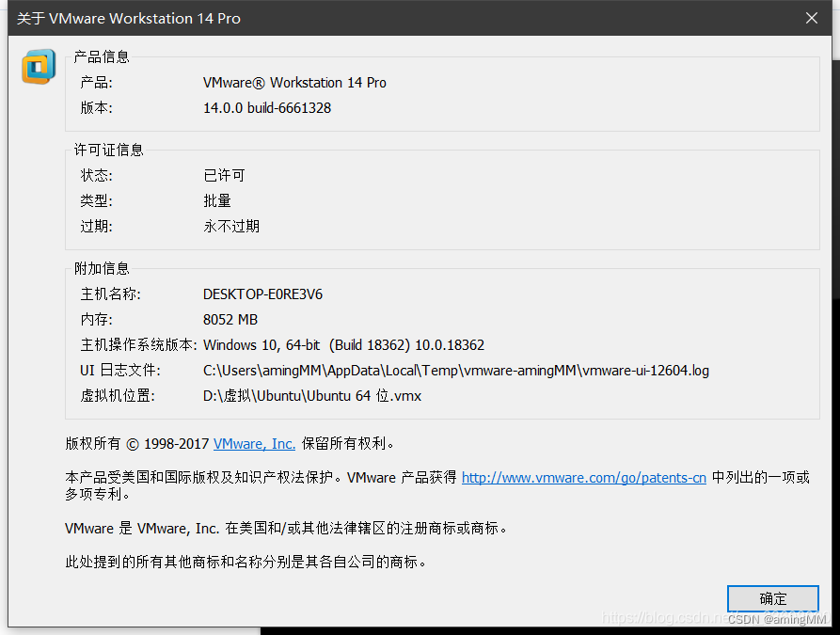Click the license type 批量

point(217,201)
